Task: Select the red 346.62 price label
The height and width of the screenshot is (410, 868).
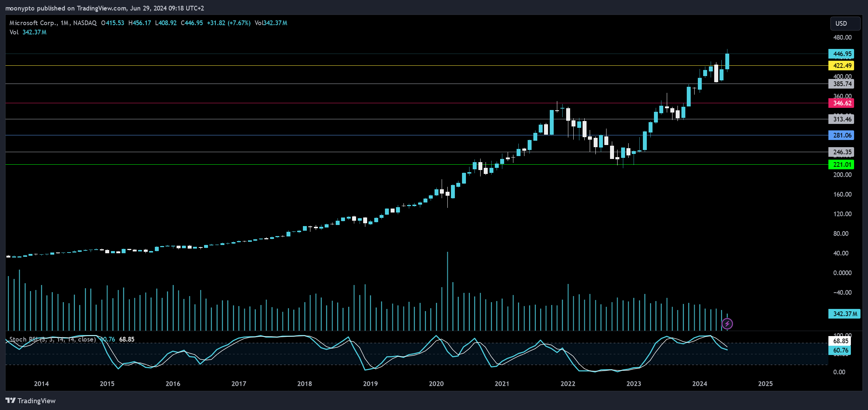Action: coord(841,103)
